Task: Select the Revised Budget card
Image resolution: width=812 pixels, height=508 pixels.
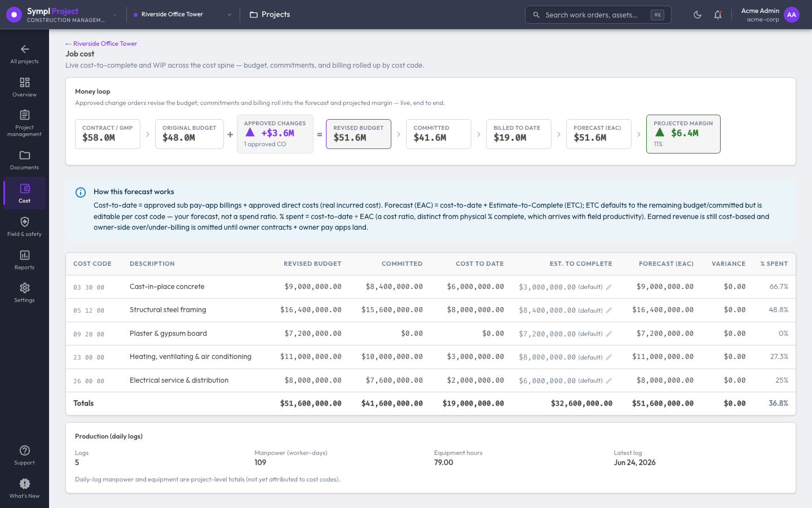Action: point(359,134)
